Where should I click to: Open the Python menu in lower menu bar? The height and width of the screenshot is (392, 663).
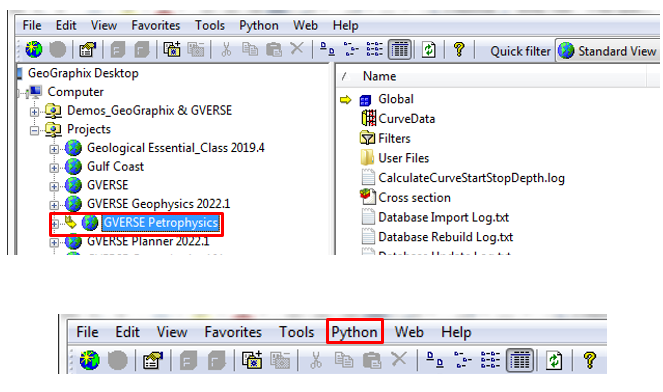(x=355, y=332)
